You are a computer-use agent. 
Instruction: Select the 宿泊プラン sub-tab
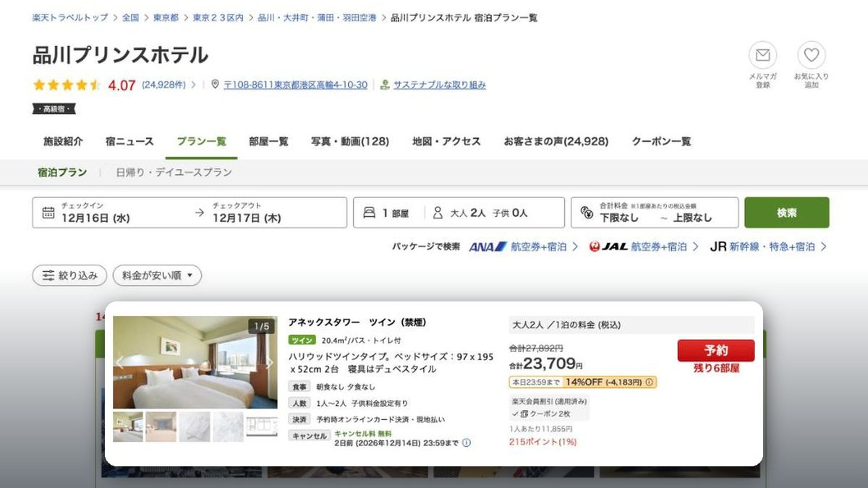pos(62,173)
